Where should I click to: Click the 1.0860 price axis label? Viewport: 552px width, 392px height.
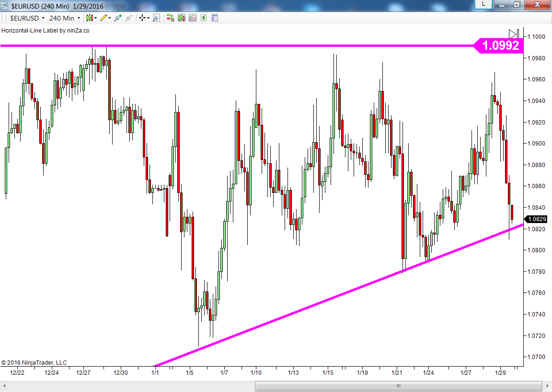536,186
